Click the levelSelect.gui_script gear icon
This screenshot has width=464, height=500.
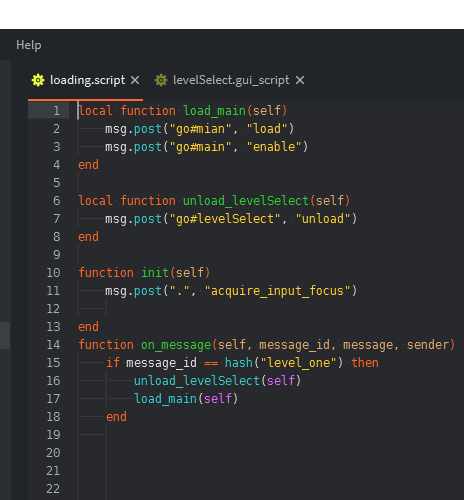(161, 80)
